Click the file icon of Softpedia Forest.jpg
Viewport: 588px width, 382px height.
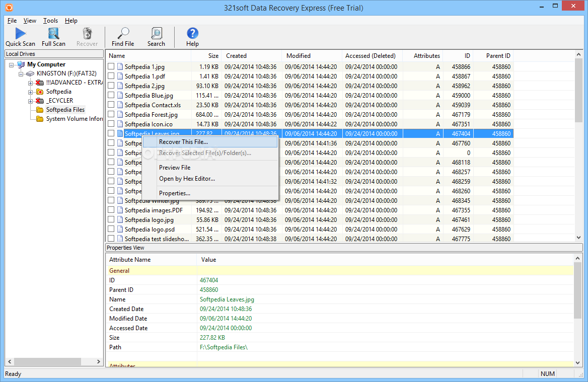click(120, 114)
